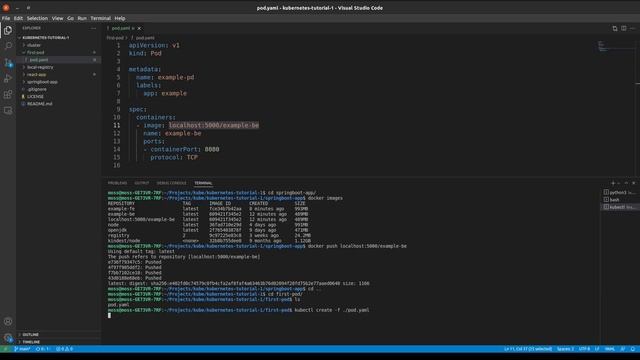This screenshot has height=360, width=640.
Task: Close the pod.yaml editor tab
Action: pyautogui.click(x=139, y=28)
